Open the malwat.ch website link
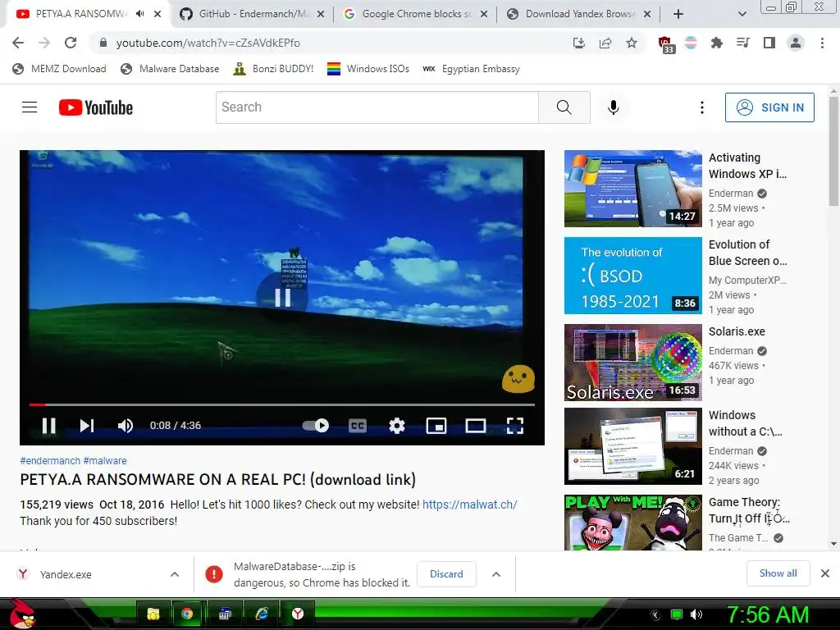Screen dimensions: 840x630 click(x=469, y=504)
